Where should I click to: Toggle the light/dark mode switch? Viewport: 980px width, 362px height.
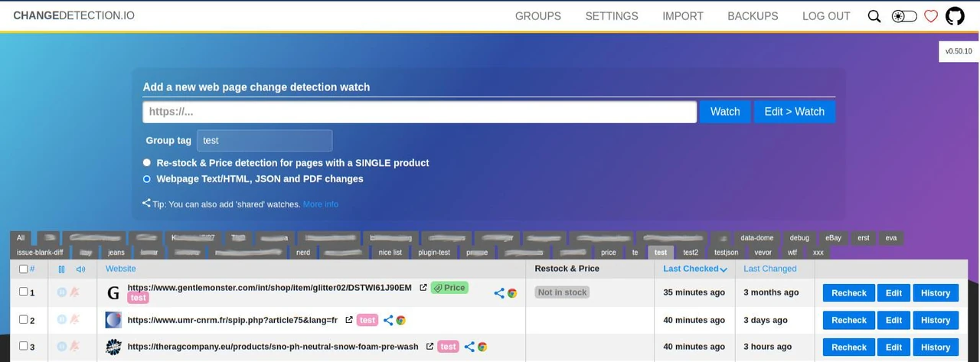click(x=904, y=16)
